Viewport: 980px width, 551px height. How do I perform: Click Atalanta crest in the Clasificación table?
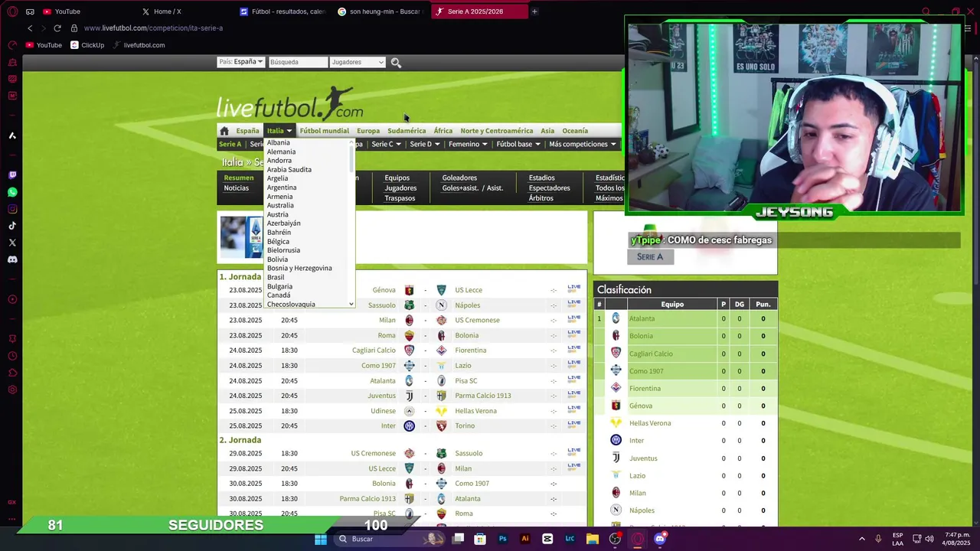click(616, 318)
